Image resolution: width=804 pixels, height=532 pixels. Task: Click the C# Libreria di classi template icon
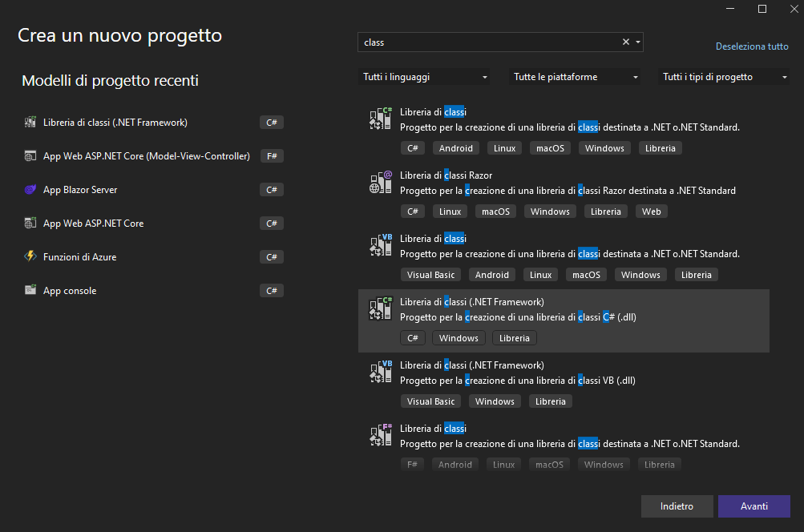(381, 119)
